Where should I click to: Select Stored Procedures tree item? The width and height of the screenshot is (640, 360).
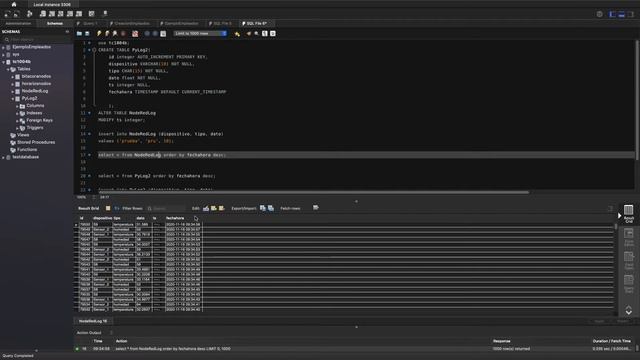click(36, 142)
